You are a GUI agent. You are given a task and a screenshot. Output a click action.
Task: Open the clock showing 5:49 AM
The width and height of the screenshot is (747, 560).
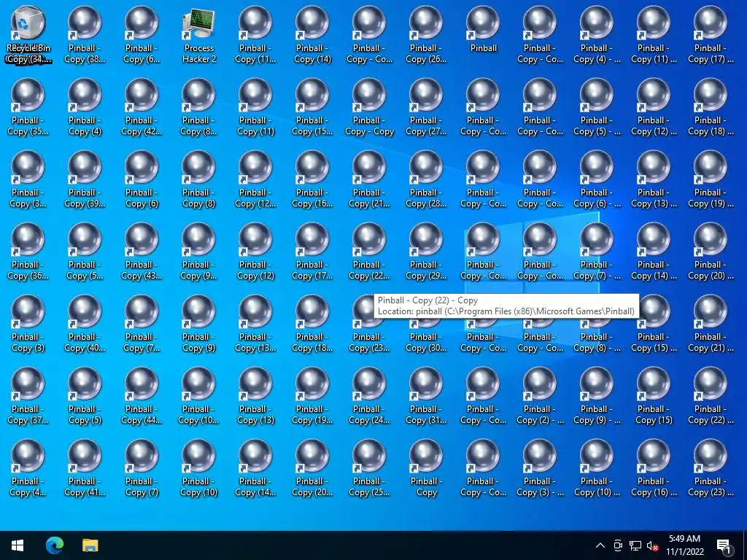[x=684, y=545]
